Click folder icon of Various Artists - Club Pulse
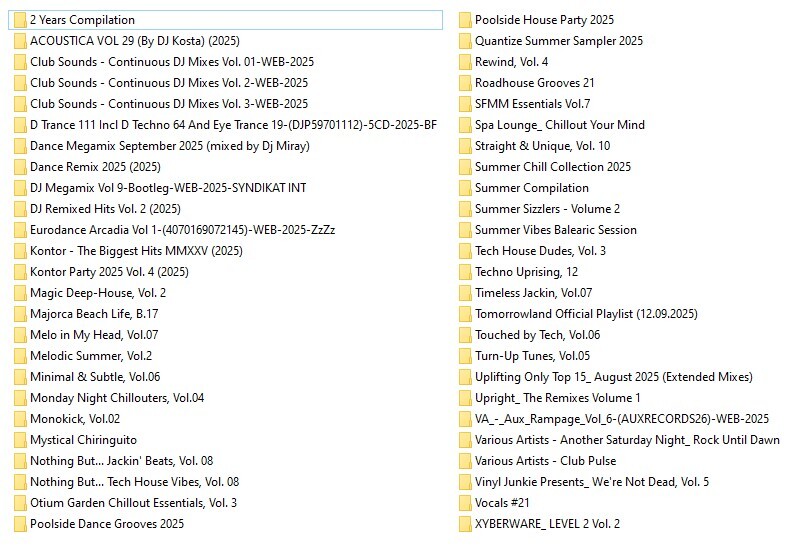This screenshot has width=797, height=549. tap(465, 461)
